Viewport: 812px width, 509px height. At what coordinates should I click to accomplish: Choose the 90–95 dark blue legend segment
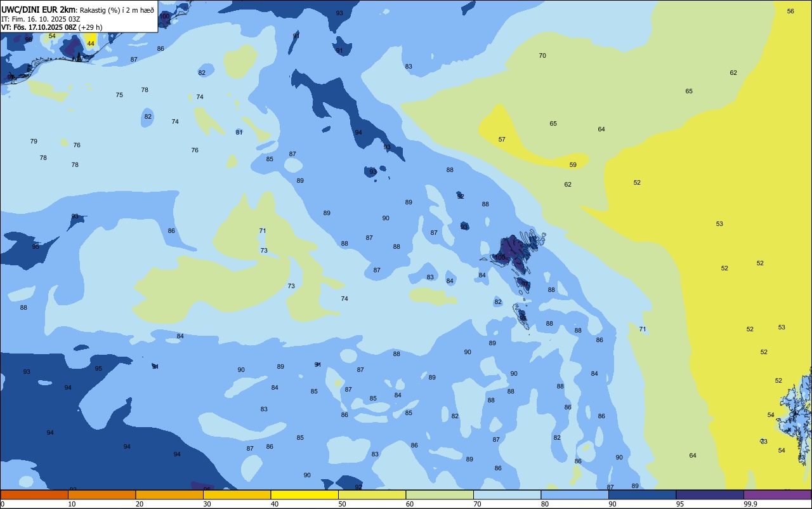(642, 494)
